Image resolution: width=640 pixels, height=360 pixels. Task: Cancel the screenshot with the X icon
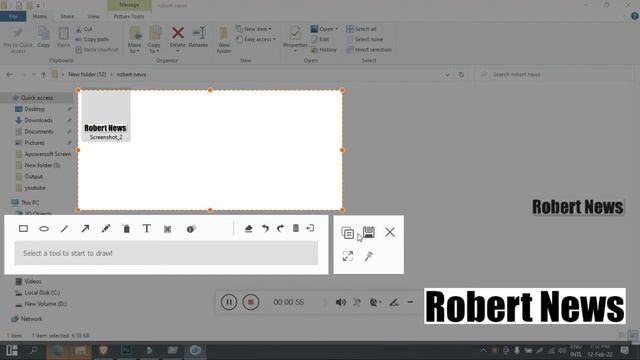[390, 232]
